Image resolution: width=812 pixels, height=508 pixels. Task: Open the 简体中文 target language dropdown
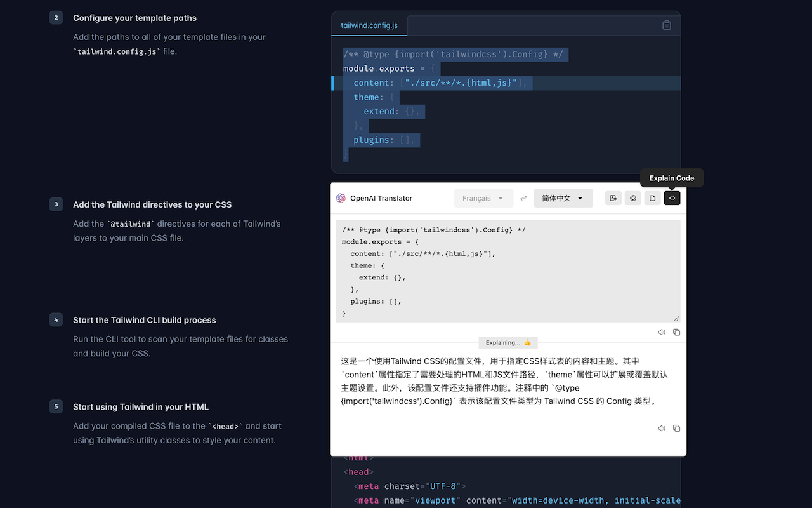(563, 198)
